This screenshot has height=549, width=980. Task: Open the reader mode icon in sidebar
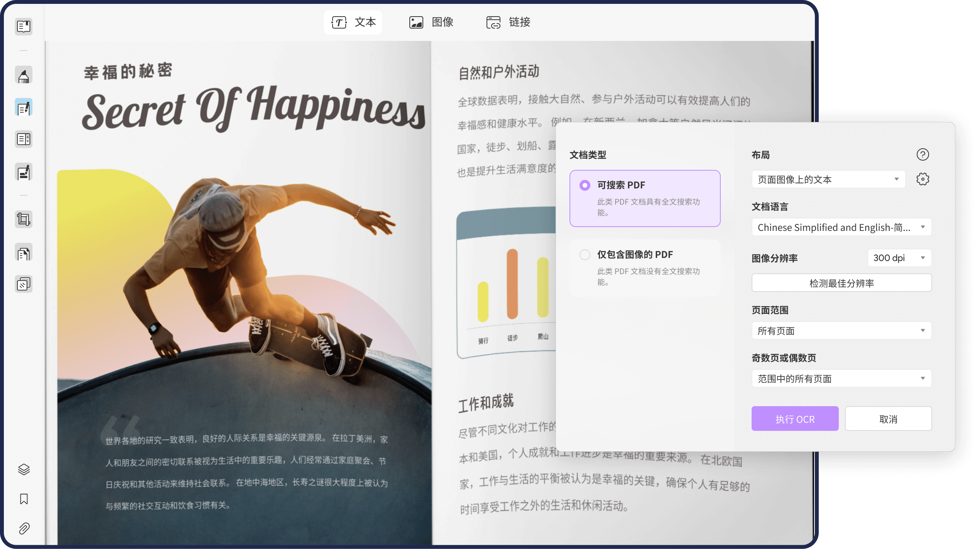pyautogui.click(x=24, y=26)
